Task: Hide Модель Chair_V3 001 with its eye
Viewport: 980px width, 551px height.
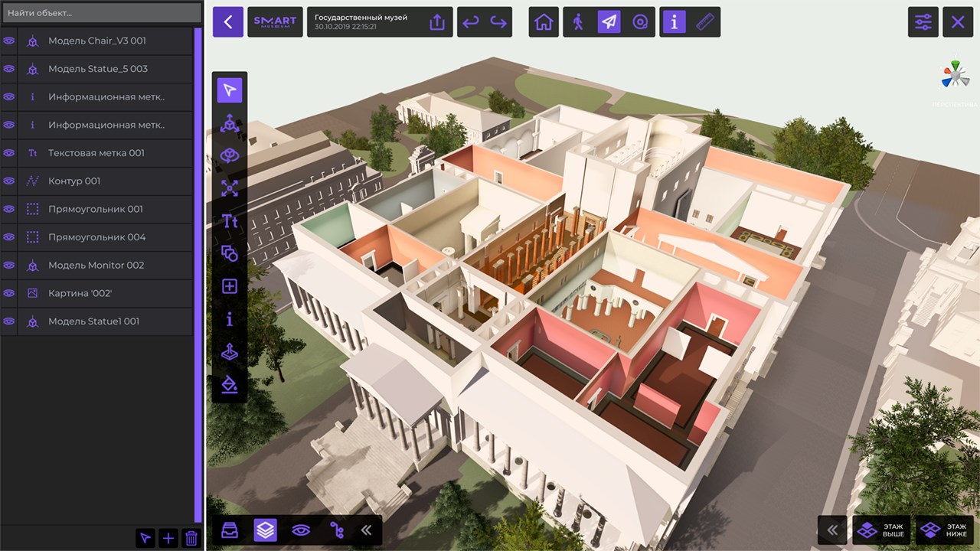Action: click(9, 41)
